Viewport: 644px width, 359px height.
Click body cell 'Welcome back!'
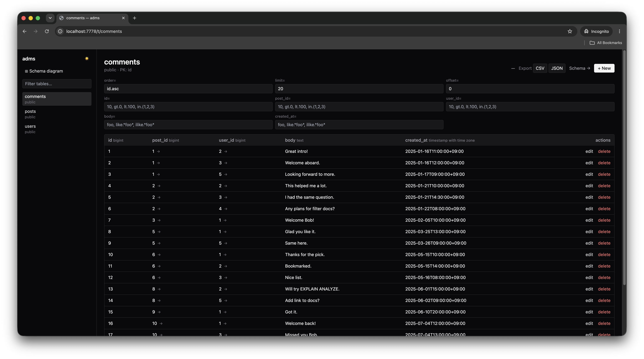(x=300, y=324)
